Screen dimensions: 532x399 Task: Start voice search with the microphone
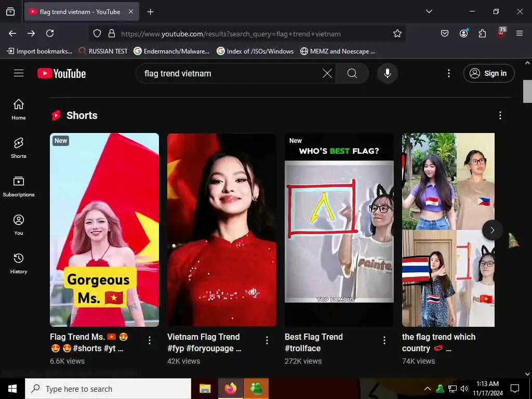pos(387,73)
